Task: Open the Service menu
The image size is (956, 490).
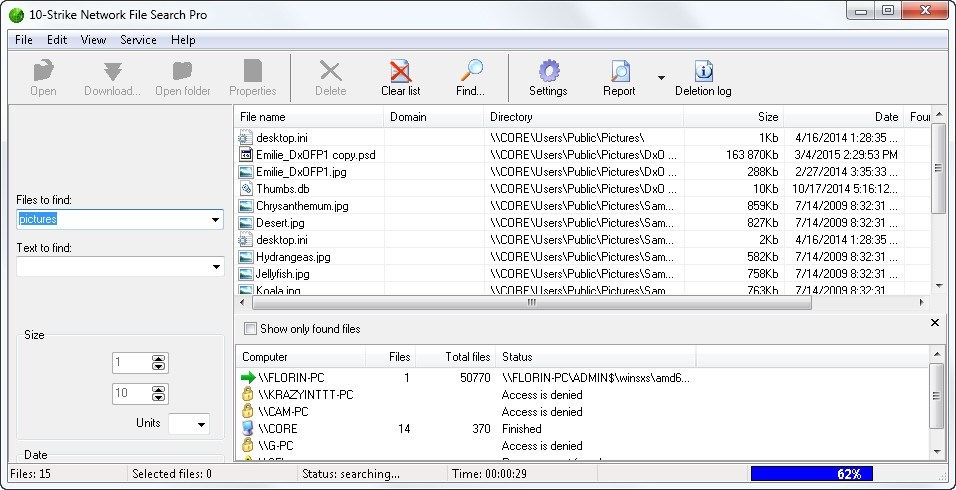Action: [x=138, y=40]
